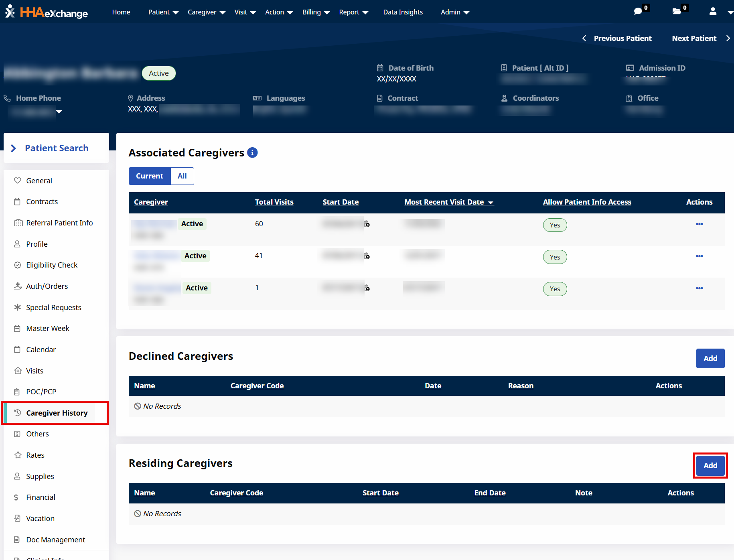This screenshot has width=734, height=560.
Task: Click the Vacation sidebar icon
Action: coord(17,518)
